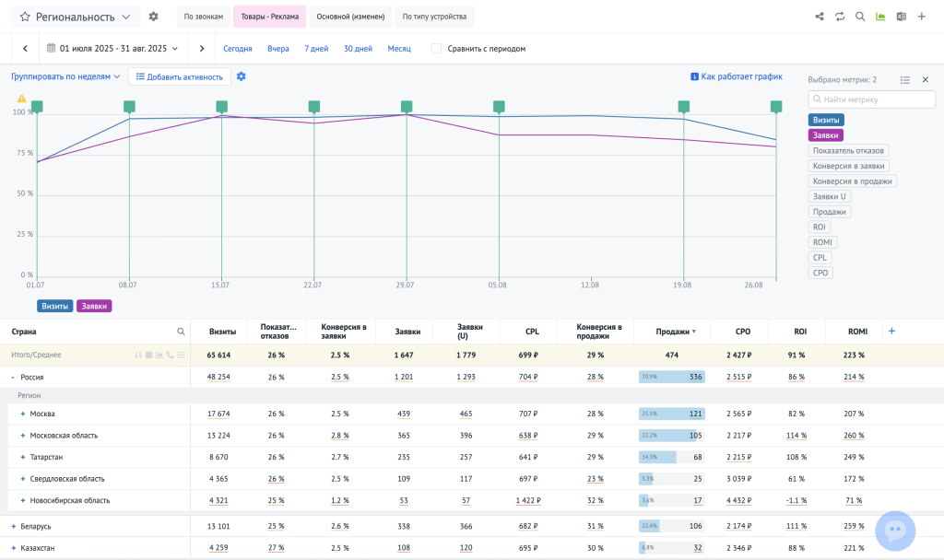Click the share report icon
Image resolution: width=944 pixels, height=560 pixels.
[820, 17]
